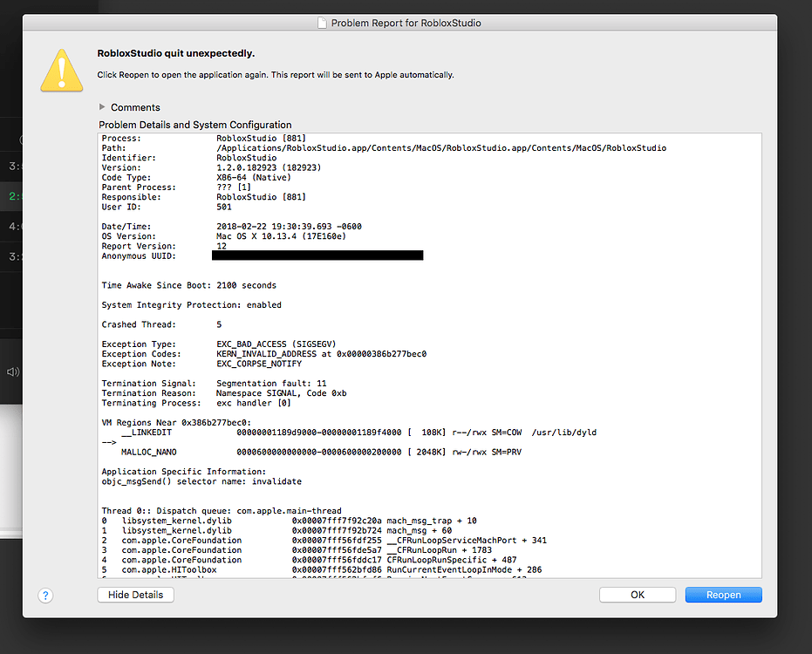This screenshot has width=812, height=654.
Task: Click the 'RunCurrentEventLoopInMode + 286' stack frame
Action: coord(464,570)
